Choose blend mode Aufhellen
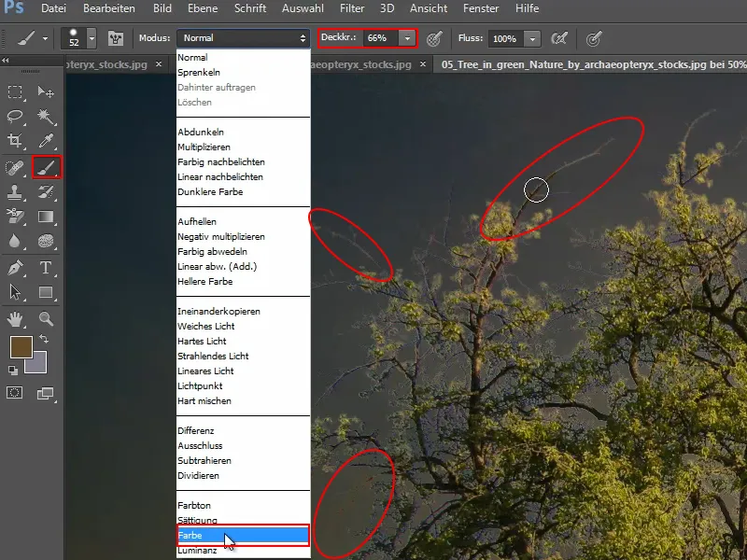The image size is (747, 560). [243, 222]
